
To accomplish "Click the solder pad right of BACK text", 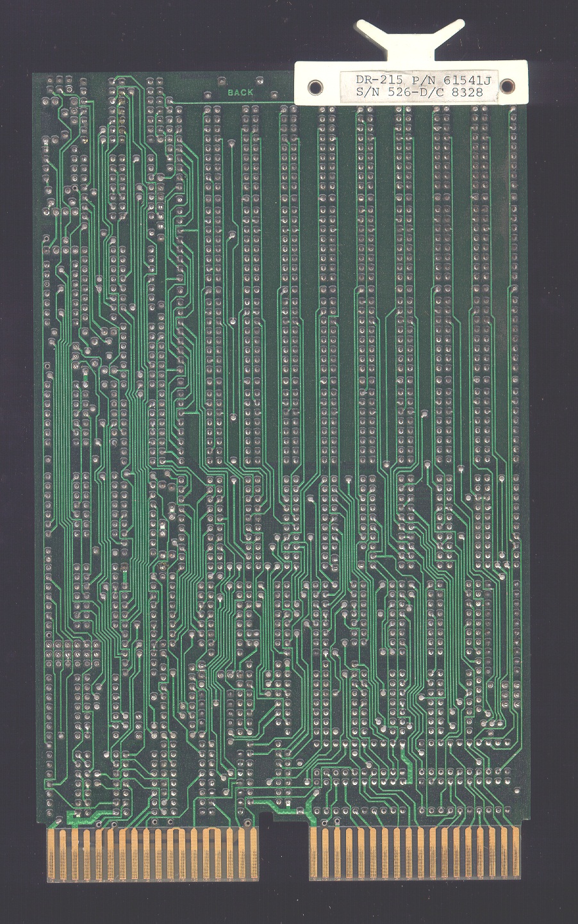I will [x=259, y=81].
